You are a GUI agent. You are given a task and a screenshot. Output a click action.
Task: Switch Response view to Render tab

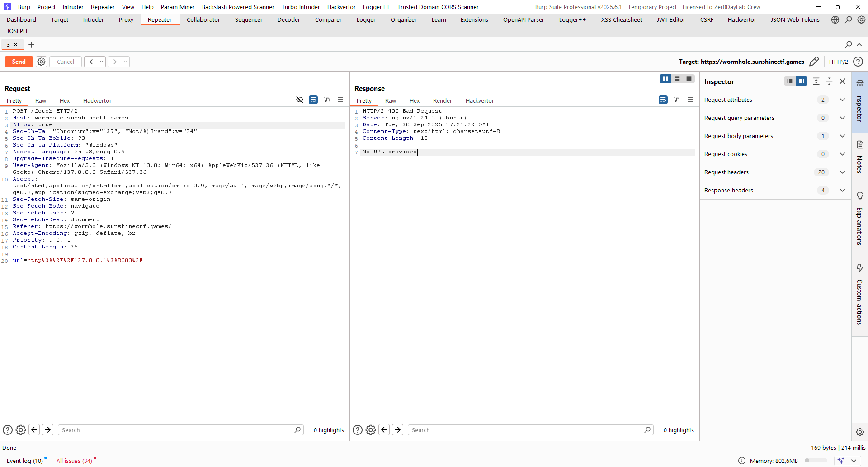(x=443, y=100)
